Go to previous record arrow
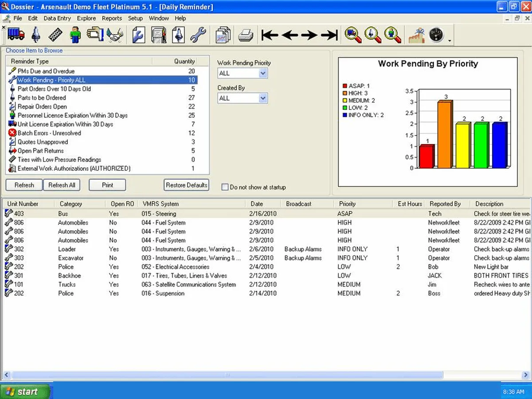Image resolution: width=532 pixels, height=399 pixels. tap(289, 35)
